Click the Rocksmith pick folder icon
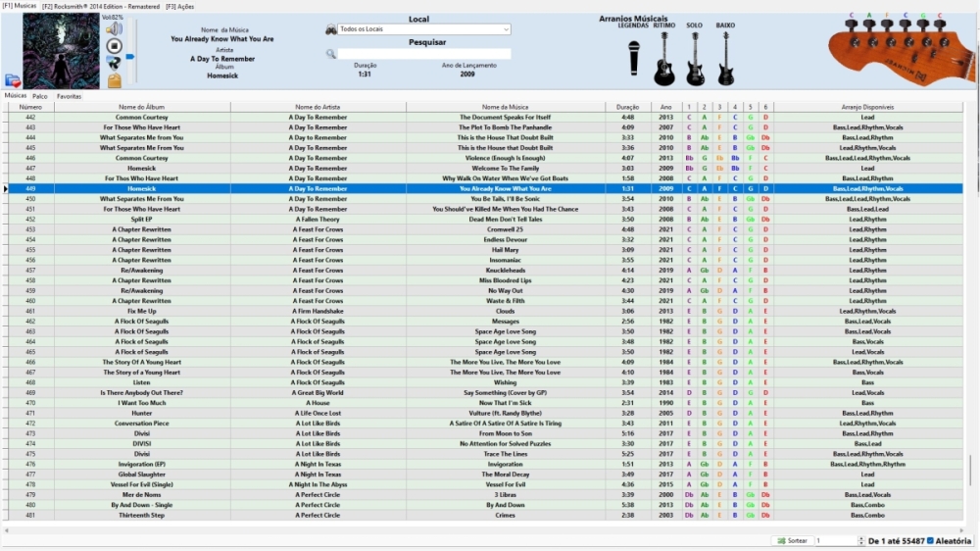The image size is (980, 551). [x=114, y=63]
